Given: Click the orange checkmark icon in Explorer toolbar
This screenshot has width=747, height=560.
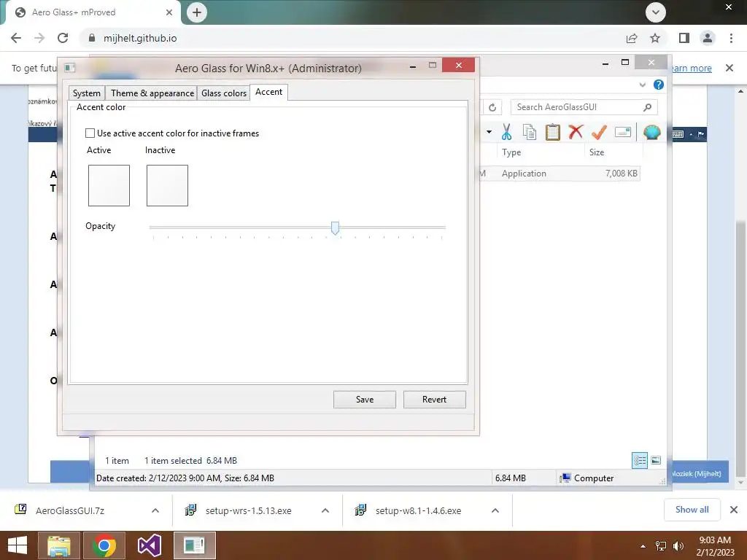Looking at the screenshot, I should 599,132.
